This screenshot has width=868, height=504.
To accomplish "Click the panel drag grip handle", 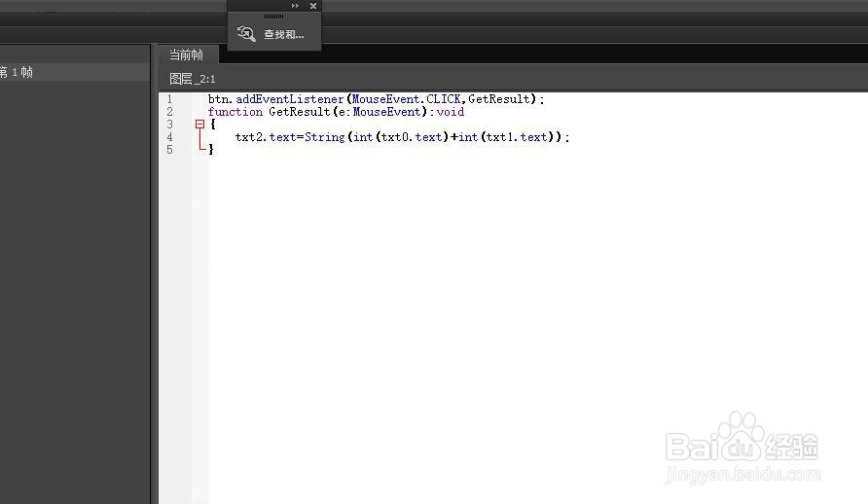I will 273,16.
